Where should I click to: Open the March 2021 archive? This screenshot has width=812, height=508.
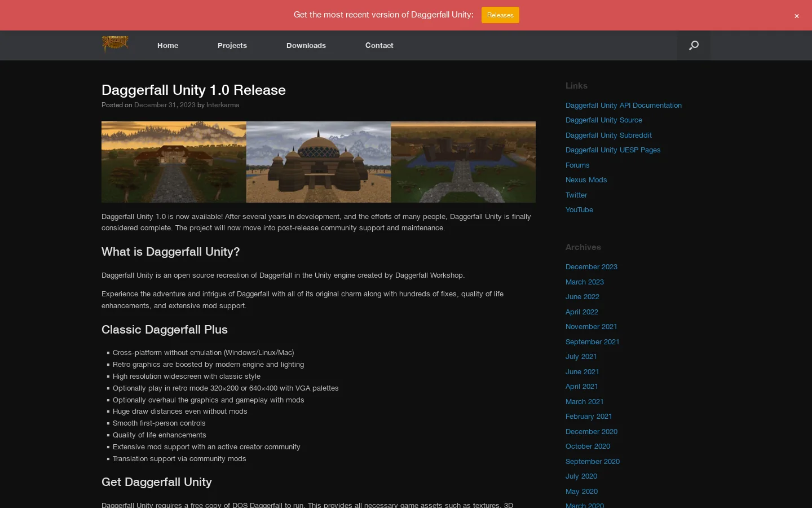click(585, 402)
